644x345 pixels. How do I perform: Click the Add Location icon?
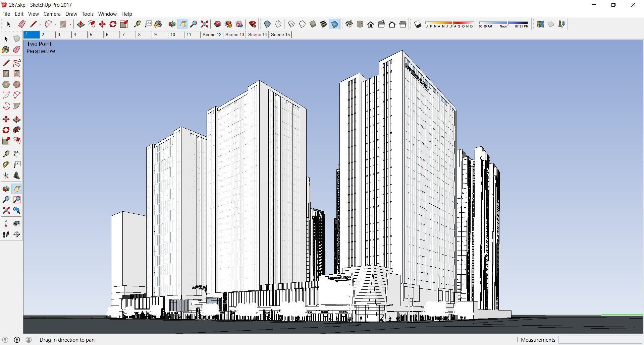coord(540,24)
